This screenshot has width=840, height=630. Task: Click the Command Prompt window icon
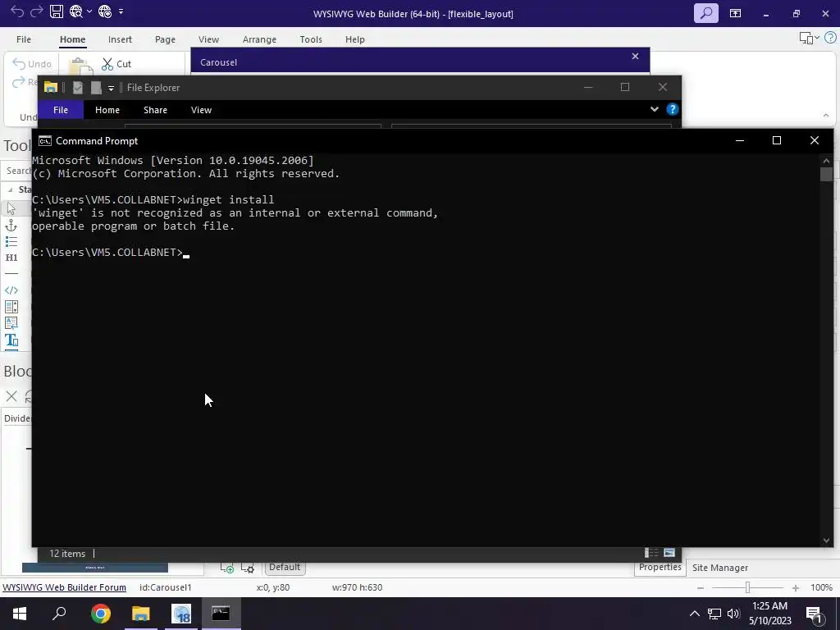tap(45, 141)
